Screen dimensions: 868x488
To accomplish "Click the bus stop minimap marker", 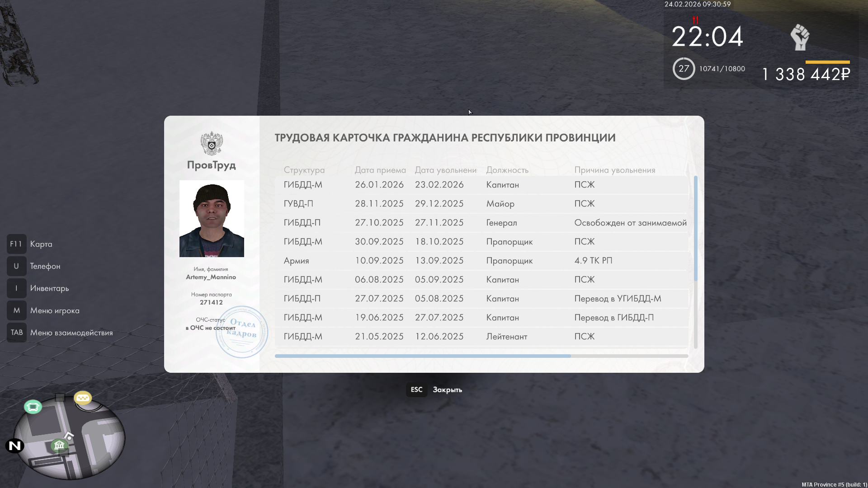I will coord(33,407).
